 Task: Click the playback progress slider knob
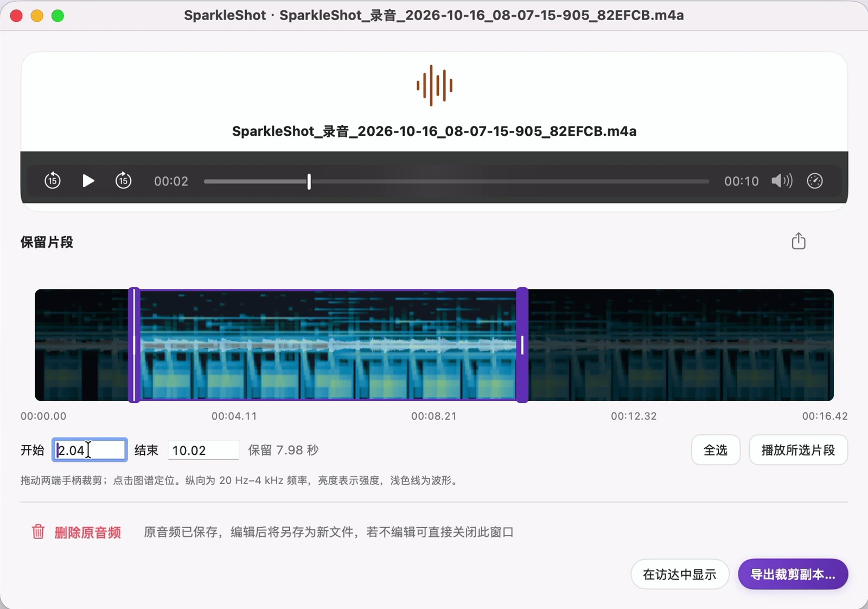click(309, 181)
